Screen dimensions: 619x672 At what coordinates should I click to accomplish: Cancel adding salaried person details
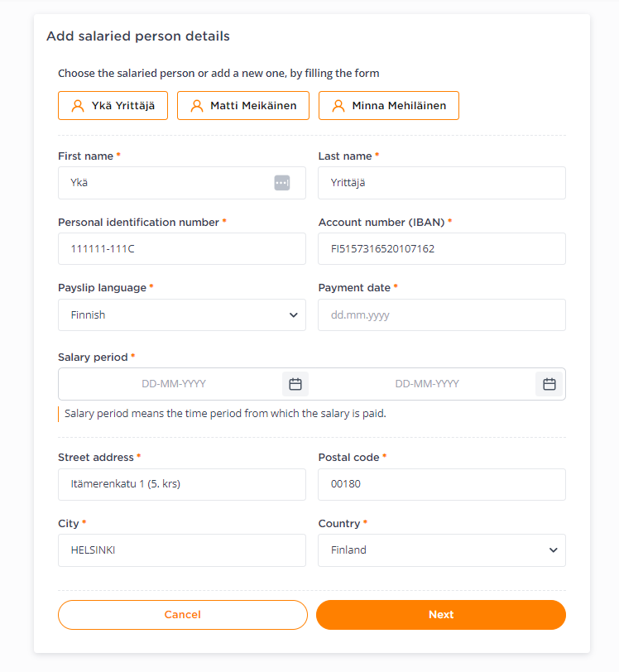[183, 615]
